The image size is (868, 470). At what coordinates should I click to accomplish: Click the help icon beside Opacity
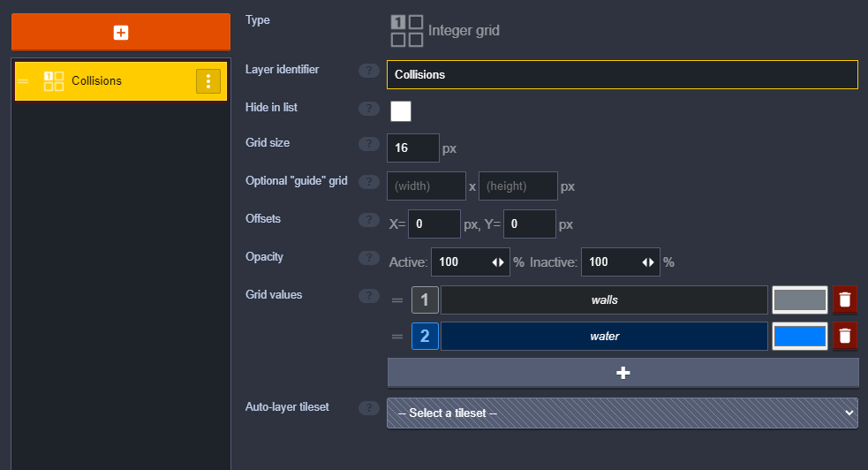[369, 257]
